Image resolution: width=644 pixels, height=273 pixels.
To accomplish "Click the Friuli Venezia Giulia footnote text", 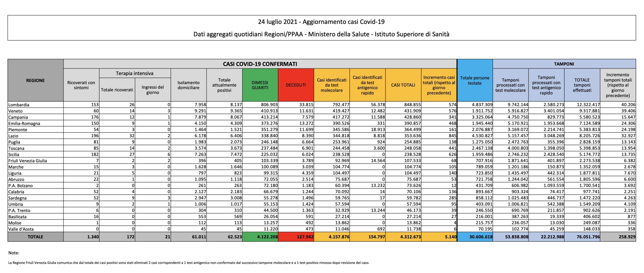I will coord(189,263).
